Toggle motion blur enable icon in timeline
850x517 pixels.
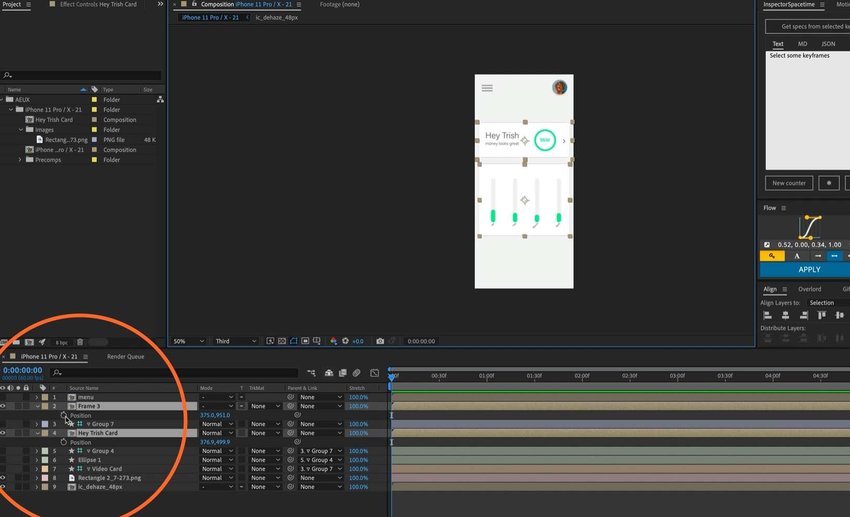[357, 373]
